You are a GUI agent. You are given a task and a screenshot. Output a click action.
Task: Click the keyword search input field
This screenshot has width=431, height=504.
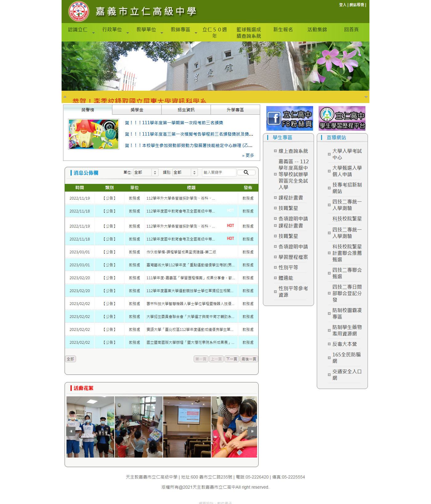(219, 173)
